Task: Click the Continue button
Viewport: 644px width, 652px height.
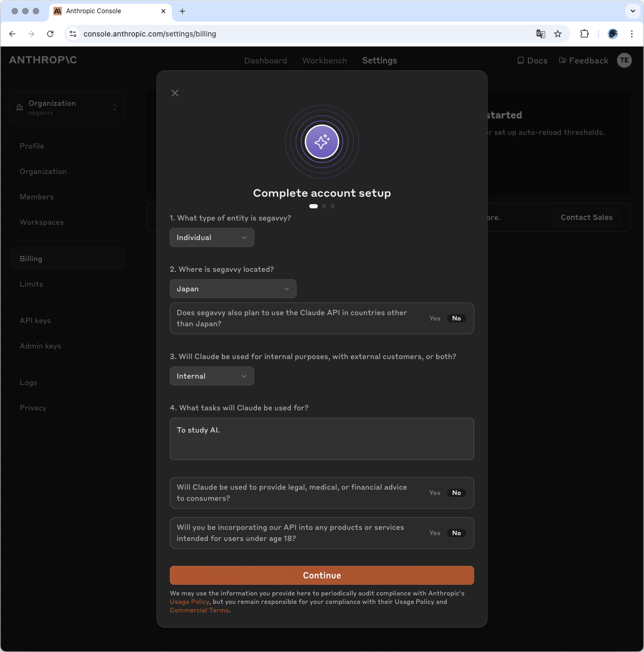Action: click(322, 575)
